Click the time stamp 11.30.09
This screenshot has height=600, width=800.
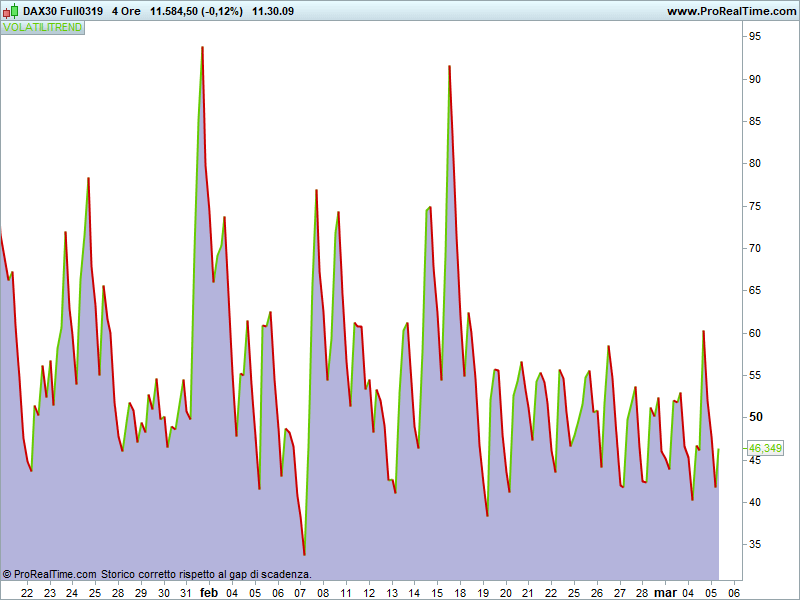point(273,11)
